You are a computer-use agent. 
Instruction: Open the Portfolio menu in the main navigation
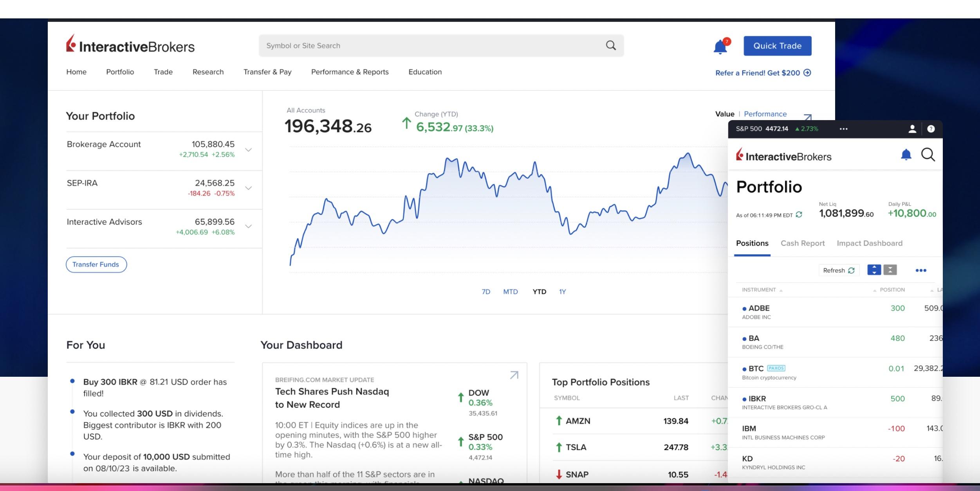[120, 72]
